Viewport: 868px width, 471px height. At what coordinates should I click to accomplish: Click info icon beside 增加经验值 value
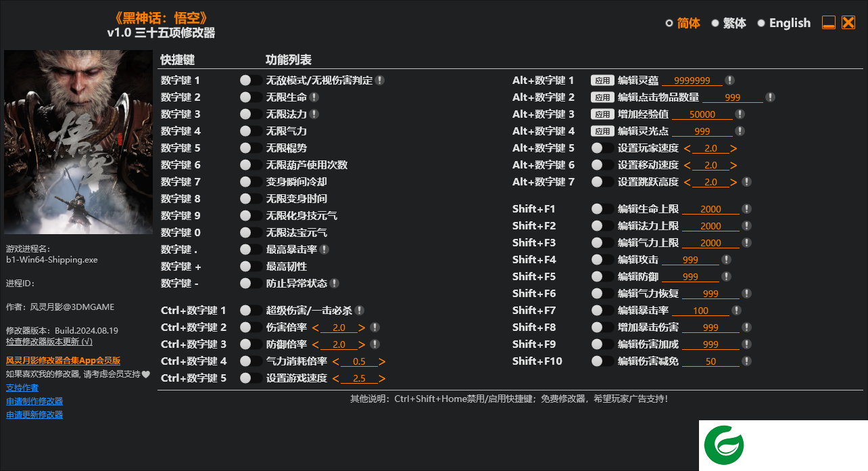(740, 114)
